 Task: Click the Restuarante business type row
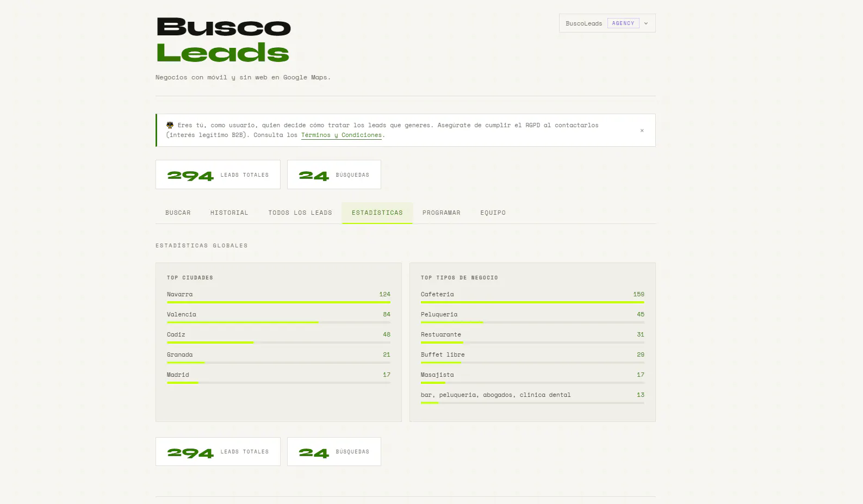[x=532, y=337]
